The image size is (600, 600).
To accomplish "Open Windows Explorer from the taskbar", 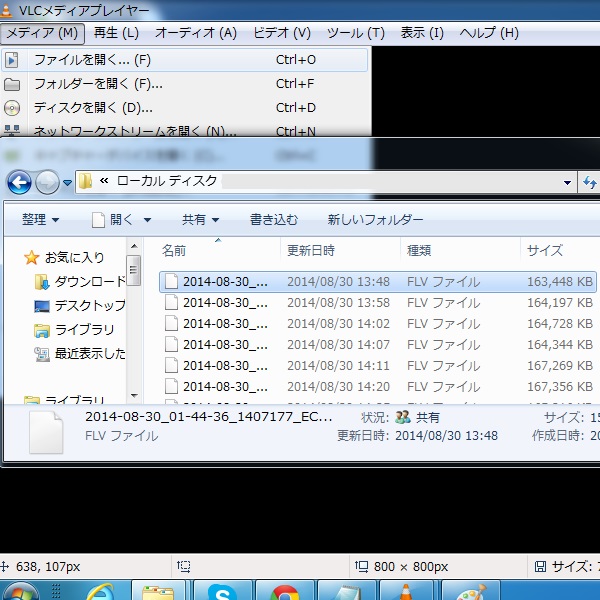I will 158,590.
